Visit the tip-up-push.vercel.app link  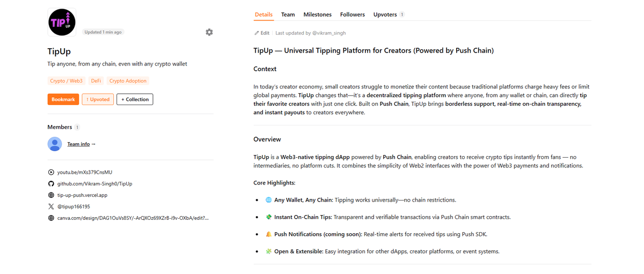[83, 195]
